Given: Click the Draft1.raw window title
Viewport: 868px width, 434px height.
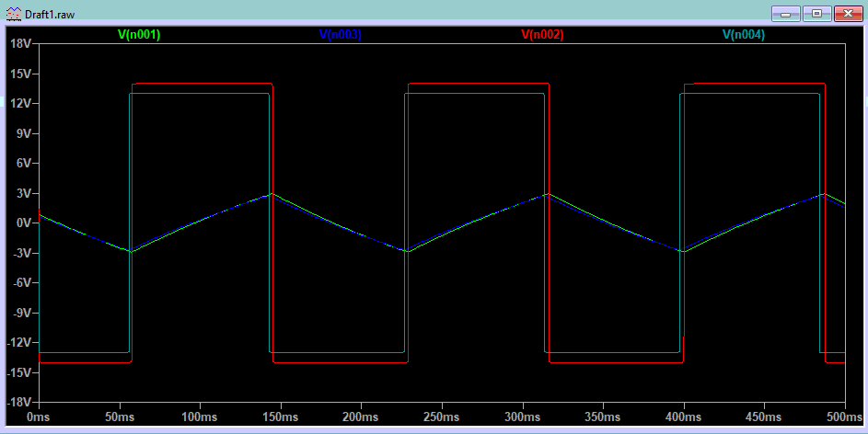Looking at the screenshot, I should (50, 15).
